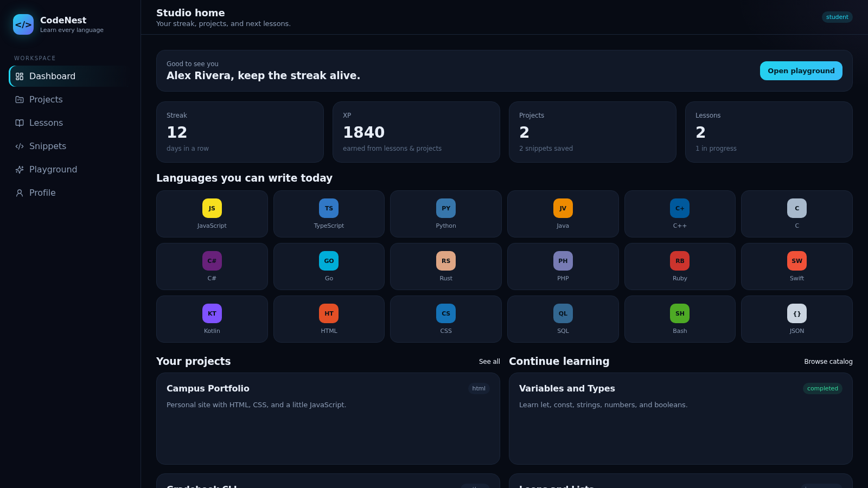Click the Streak stat card
Image resolution: width=868 pixels, height=488 pixels.
240,132
